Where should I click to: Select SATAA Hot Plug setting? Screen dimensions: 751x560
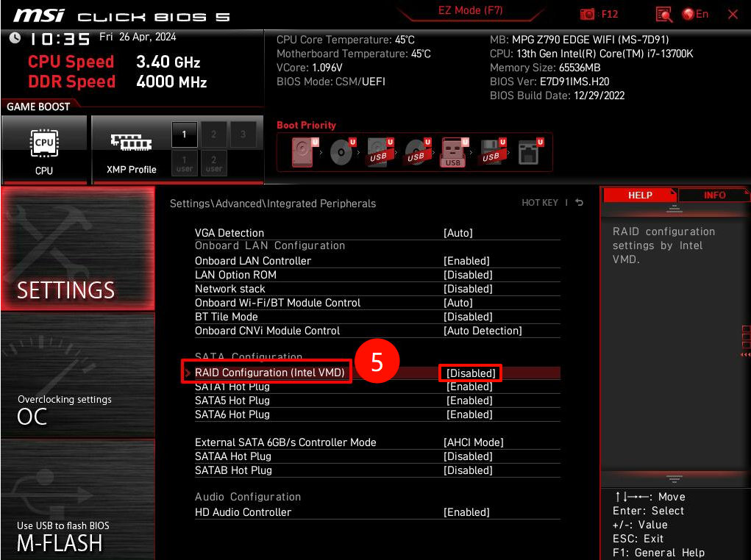click(377, 456)
